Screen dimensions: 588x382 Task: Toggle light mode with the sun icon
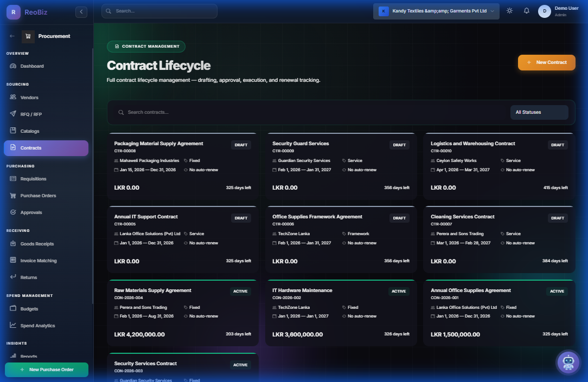pyautogui.click(x=509, y=10)
